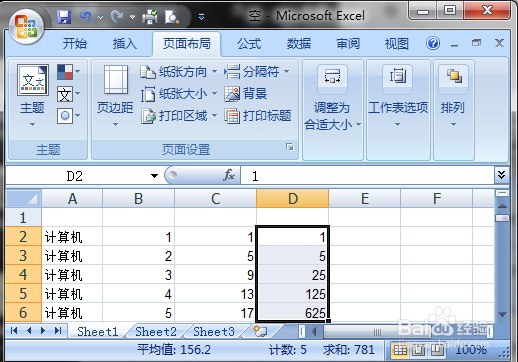Open 分隔符 breaks menu
This screenshot has width=518, height=362.
tap(257, 72)
